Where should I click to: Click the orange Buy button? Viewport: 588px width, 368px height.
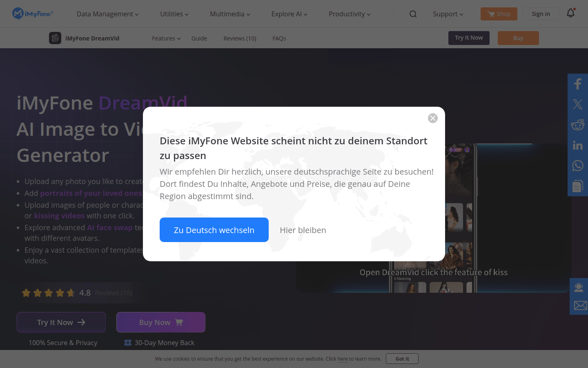tap(518, 38)
